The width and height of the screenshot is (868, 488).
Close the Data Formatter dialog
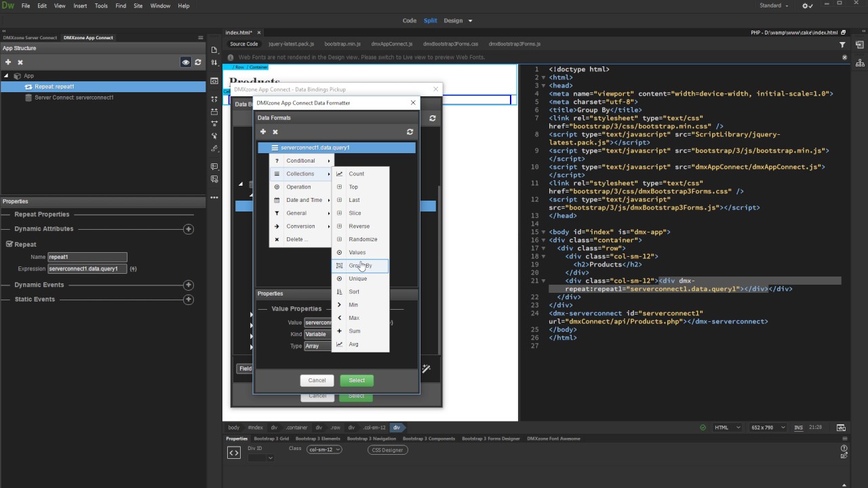(x=413, y=103)
